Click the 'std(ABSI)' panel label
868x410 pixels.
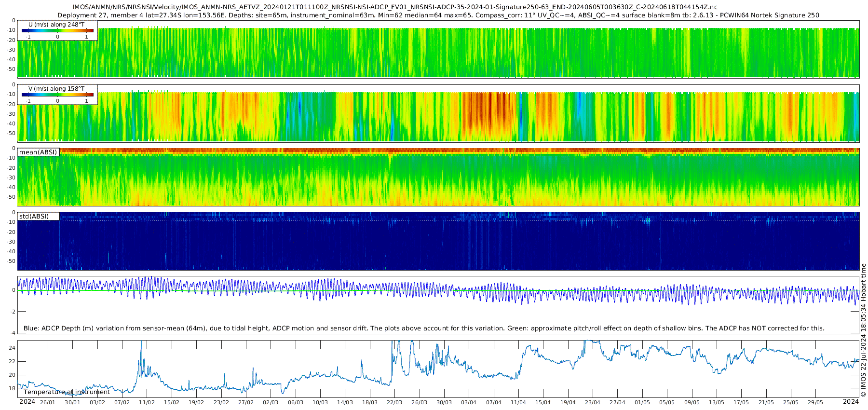(34, 217)
